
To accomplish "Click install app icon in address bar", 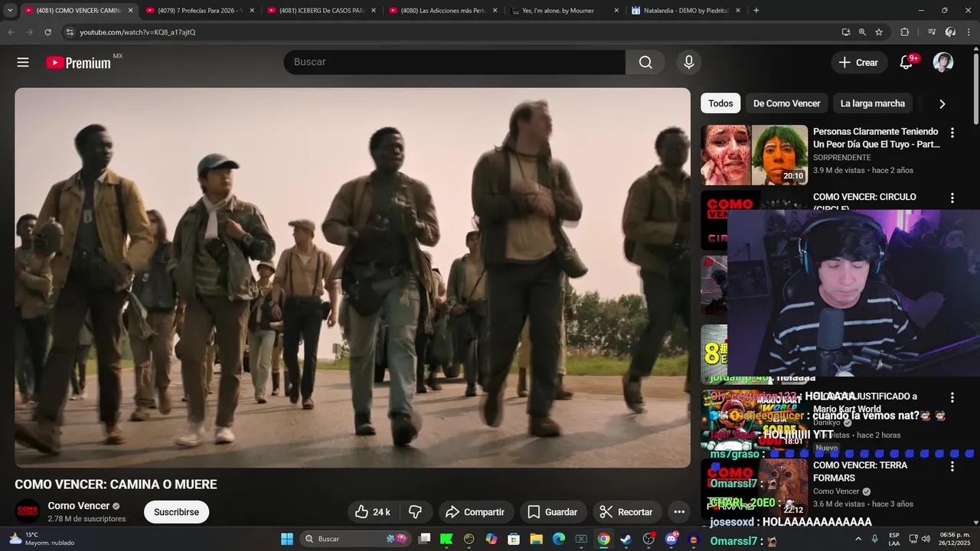I will 845,32.
